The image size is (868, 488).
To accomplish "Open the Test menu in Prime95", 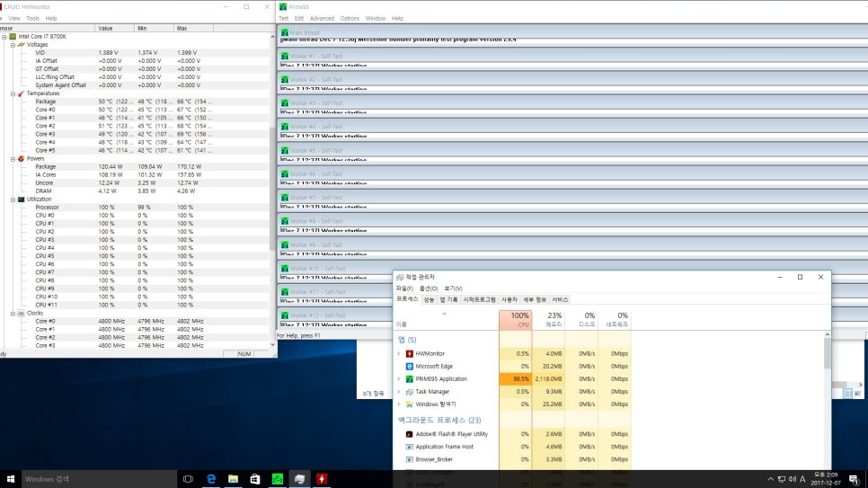I will 283,18.
